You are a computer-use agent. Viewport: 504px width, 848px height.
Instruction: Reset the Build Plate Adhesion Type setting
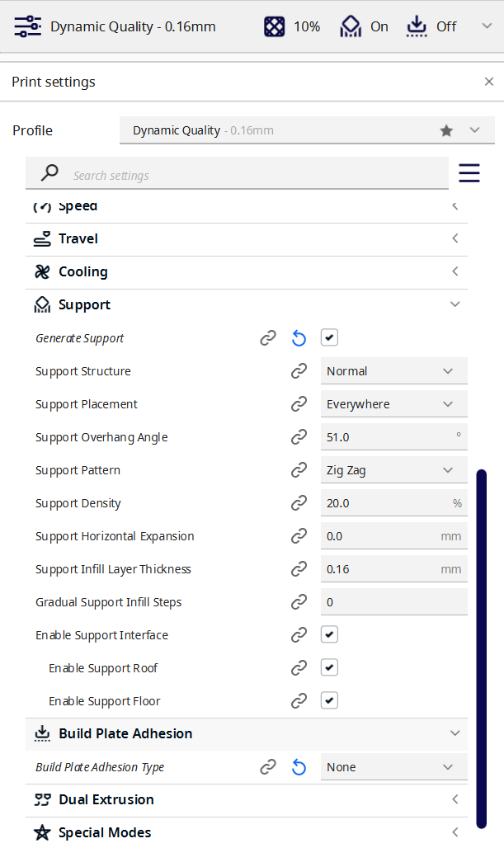(299, 767)
